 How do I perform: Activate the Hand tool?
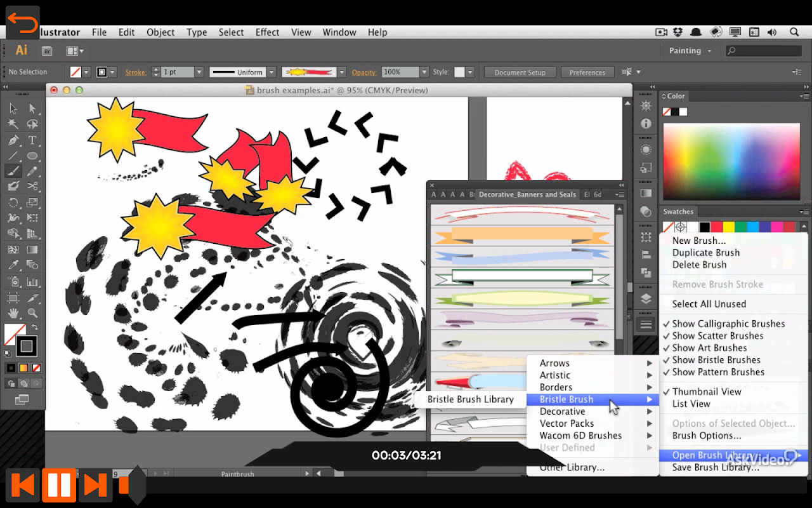tap(13, 313)
